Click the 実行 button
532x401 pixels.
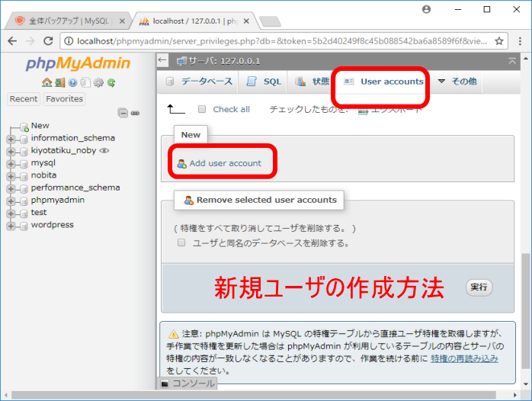pos(479,287)
